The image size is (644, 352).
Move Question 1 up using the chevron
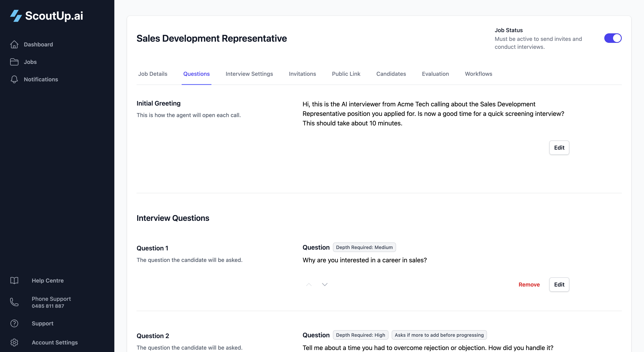click(x=309, y=284)
